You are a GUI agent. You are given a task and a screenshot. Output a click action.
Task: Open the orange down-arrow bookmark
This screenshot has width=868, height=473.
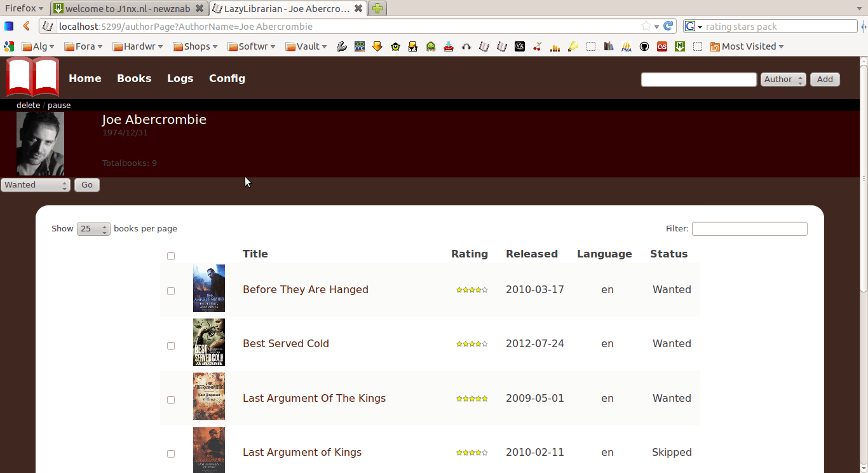coord(377,46)
